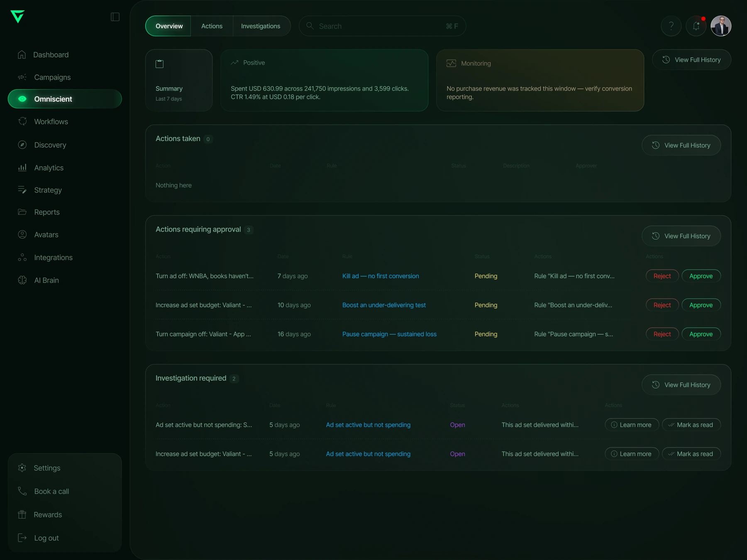
Task: Click the green V logo icon
Action: coord(17,17)
